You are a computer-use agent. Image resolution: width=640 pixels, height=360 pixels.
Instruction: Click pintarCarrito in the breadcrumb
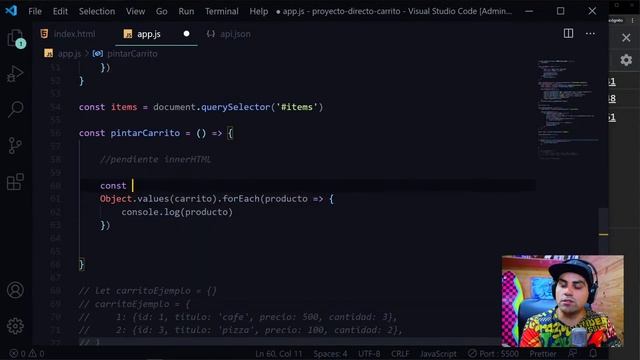click(132, 53)
